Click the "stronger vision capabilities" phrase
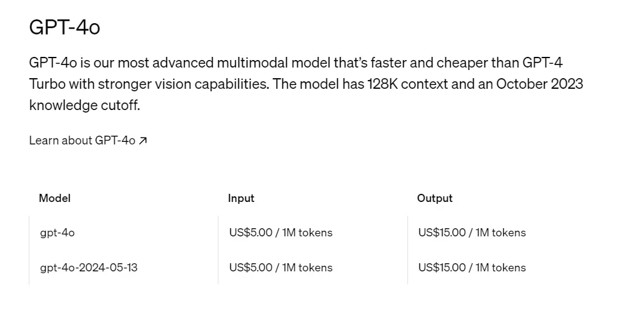644x312 pixels. coord(181,84)
